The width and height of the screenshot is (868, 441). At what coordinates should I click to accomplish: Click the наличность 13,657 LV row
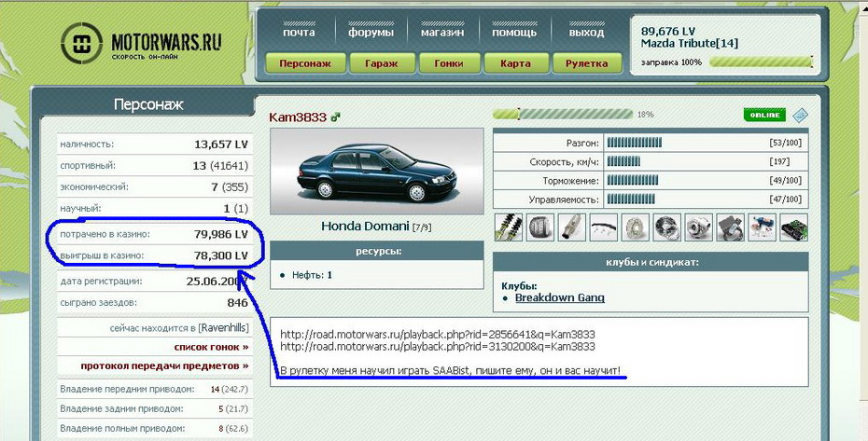pos(154,145)
